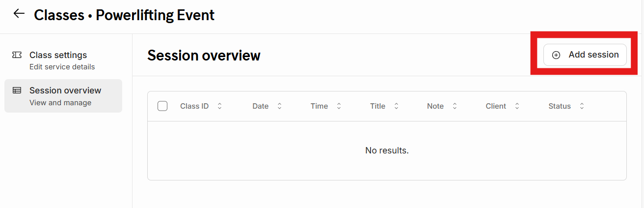Click the Client column header text
This screenshot has height=208, width=644.
[496, 106]
